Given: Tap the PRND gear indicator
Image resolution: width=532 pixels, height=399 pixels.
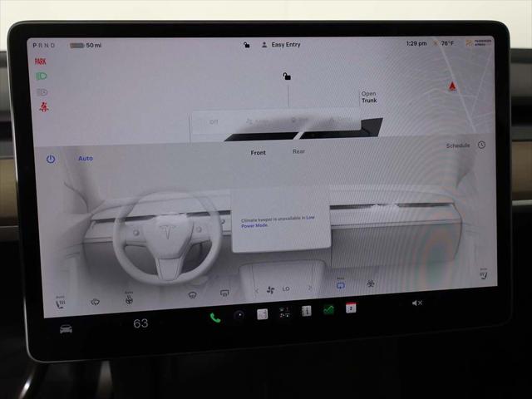Looking at the screenshot, I should (44, 45).
